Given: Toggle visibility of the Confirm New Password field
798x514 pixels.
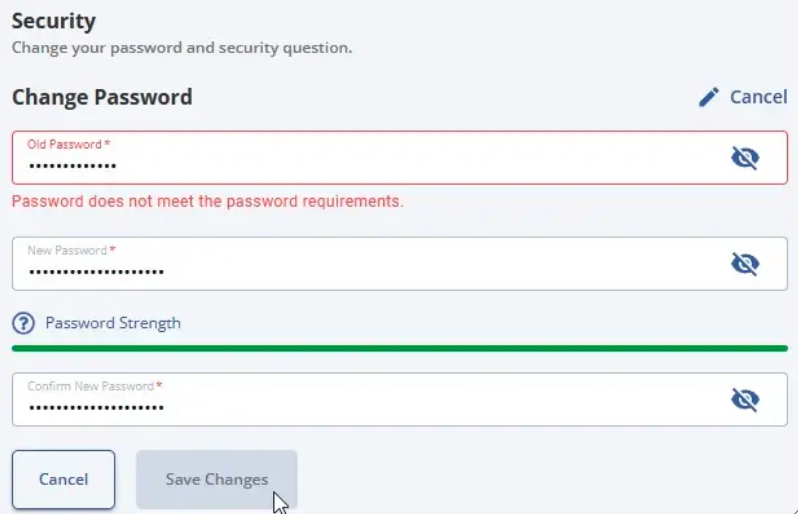Looking at the screenshot, I should (x=745, y=399).
